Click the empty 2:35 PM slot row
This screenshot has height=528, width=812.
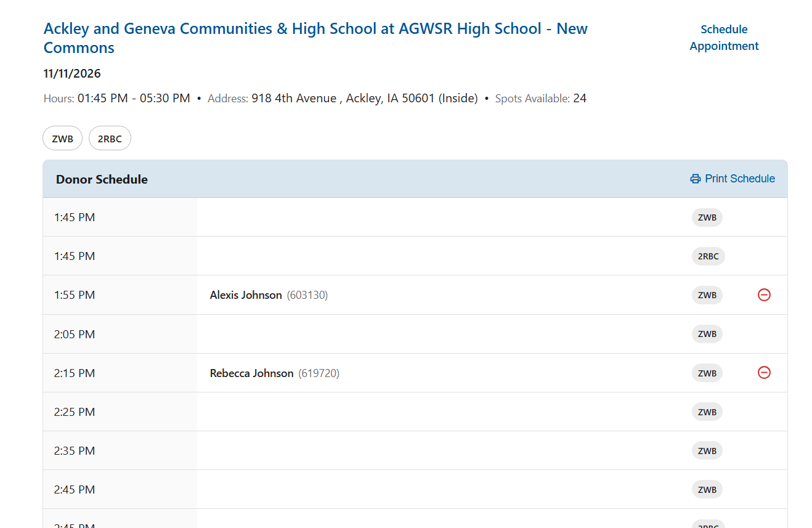[431, 451]
